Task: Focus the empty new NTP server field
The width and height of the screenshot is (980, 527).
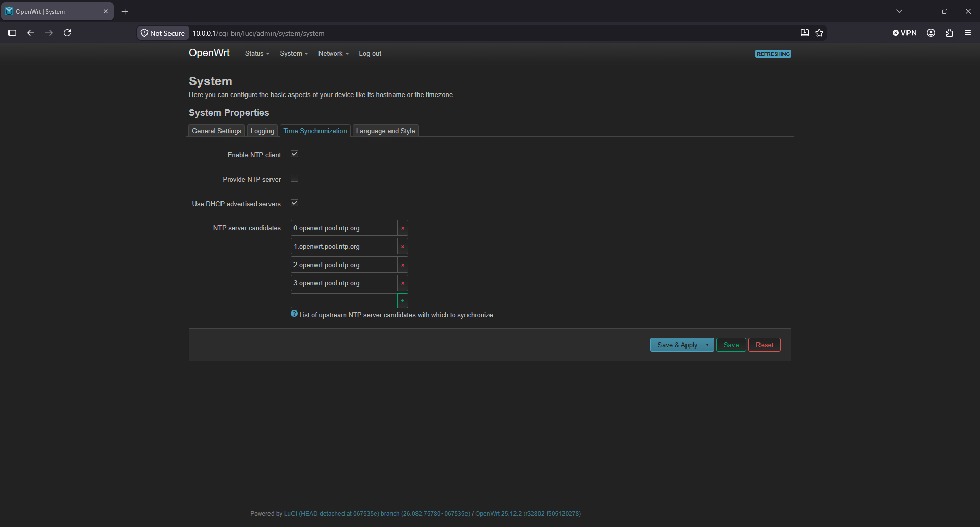Action: pos(344,301)
